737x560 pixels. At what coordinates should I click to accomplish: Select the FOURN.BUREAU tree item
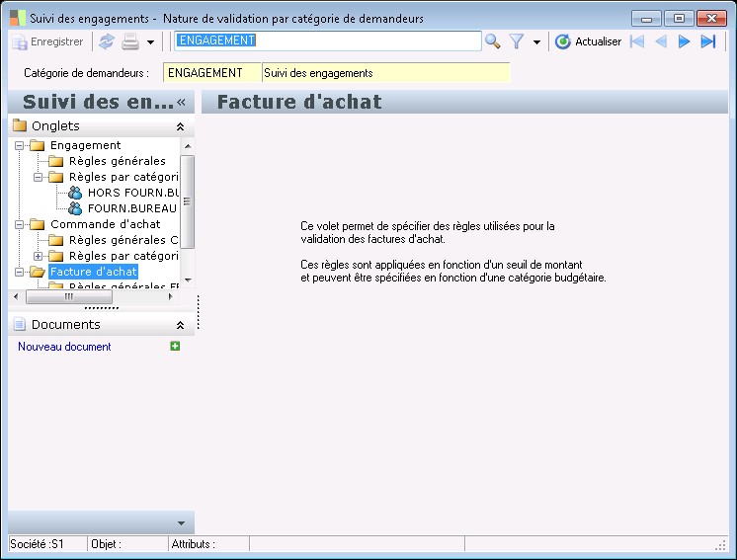132,208
